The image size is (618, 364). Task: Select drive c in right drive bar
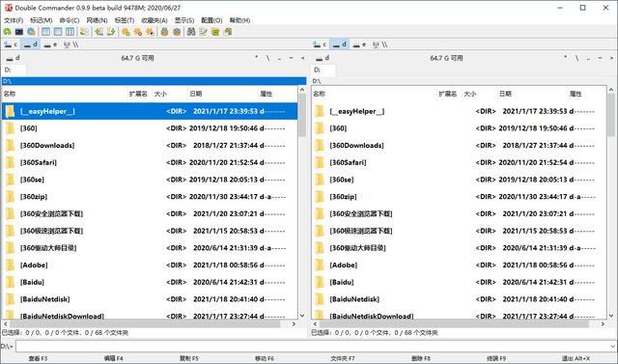click(320, 44)
